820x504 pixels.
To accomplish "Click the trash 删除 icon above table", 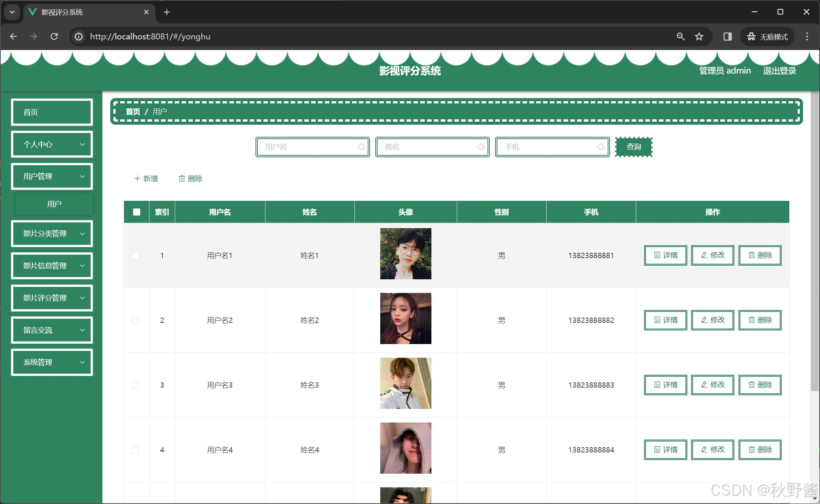I will coord(182,178).
